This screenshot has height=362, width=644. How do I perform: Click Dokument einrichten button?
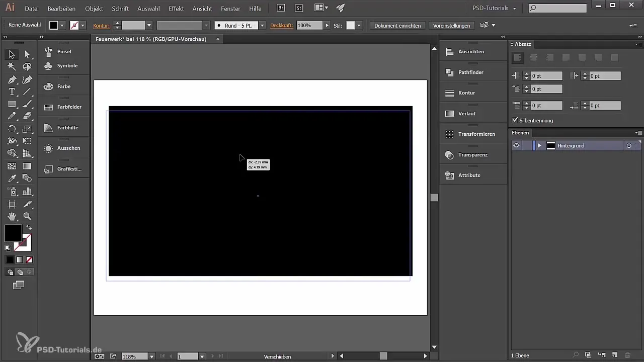[397, 25]
